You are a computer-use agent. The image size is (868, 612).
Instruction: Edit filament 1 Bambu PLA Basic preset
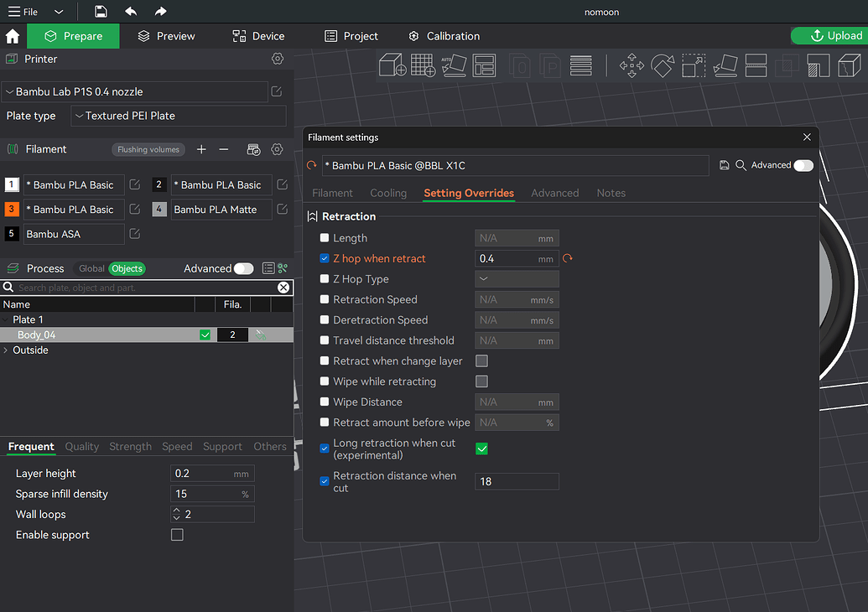[x=134, y=184]
